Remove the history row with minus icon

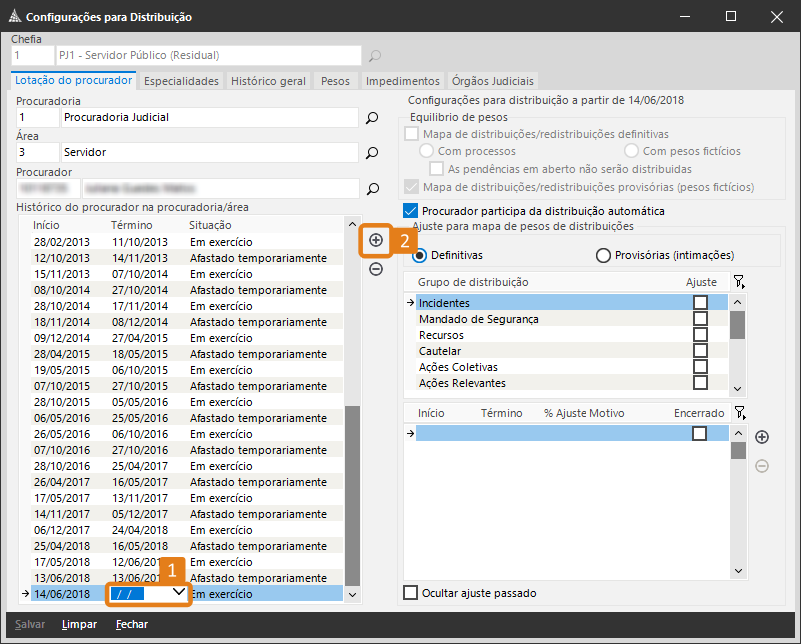[375, 268]
